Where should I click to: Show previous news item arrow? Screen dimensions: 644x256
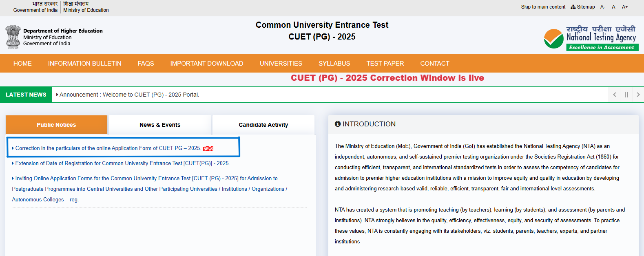614,95
